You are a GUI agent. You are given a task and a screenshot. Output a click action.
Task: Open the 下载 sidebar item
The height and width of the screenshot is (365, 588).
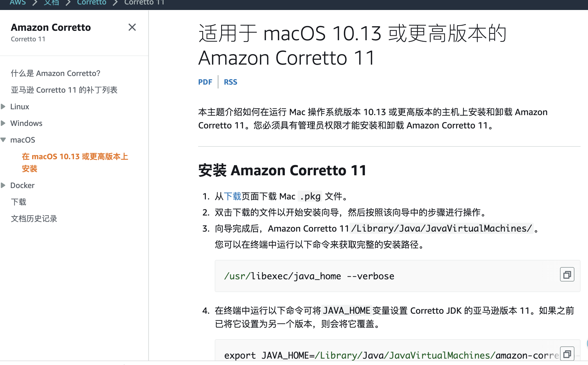point(19,202)
